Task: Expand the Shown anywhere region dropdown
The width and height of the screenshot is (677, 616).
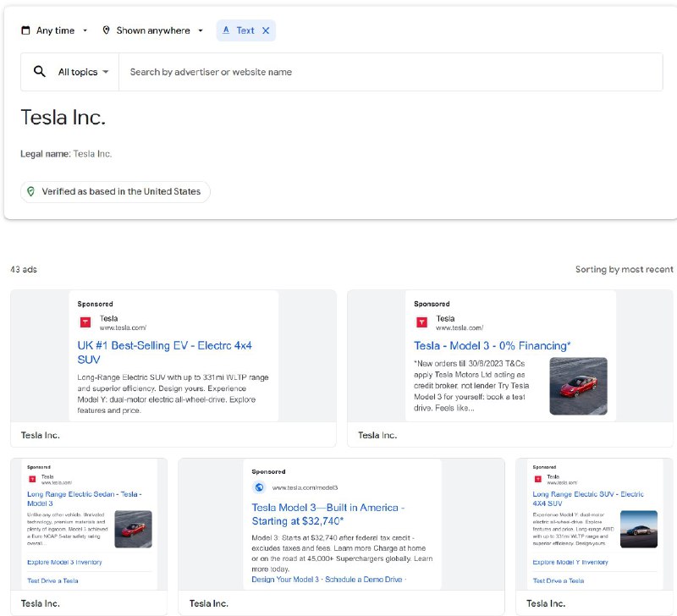Action: (153, 30)
